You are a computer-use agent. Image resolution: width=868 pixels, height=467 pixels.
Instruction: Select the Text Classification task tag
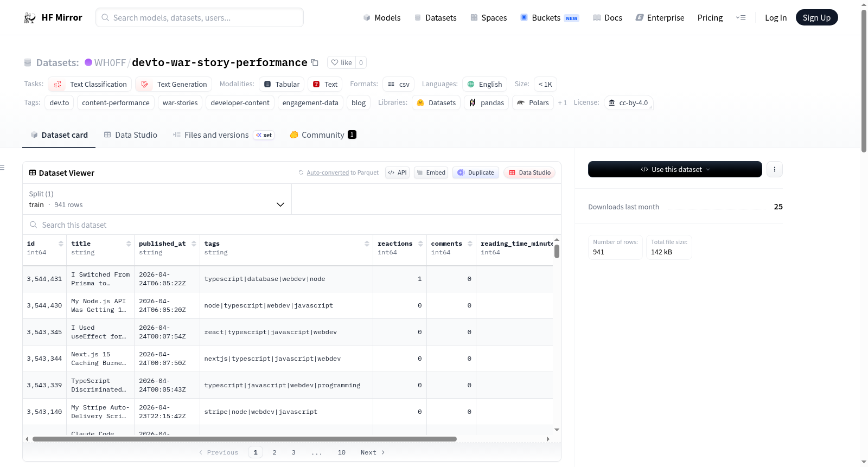(x=90, y=84)
